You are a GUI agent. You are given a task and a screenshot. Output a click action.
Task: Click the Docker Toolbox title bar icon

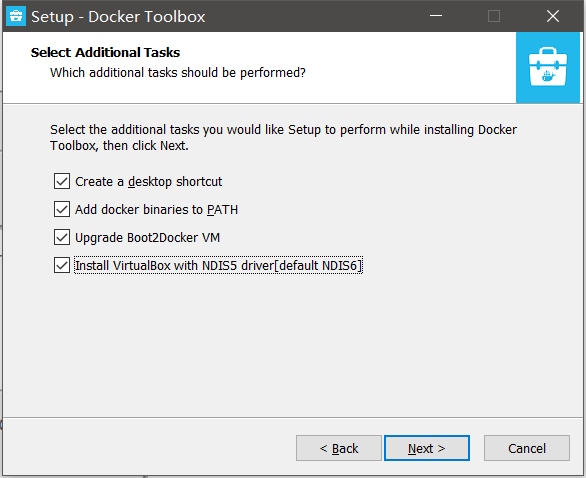click(x=16, y=16)
